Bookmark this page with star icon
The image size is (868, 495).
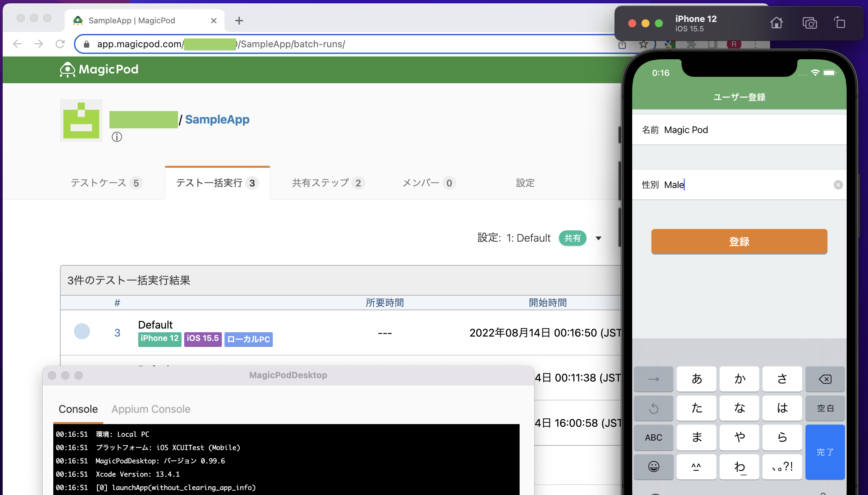click(643, 44)
